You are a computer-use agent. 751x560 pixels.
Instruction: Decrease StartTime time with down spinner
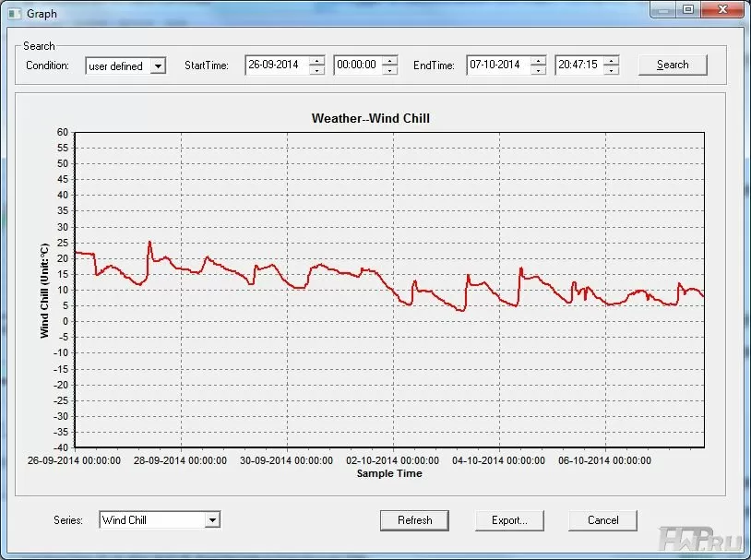(x=390, y=70)
